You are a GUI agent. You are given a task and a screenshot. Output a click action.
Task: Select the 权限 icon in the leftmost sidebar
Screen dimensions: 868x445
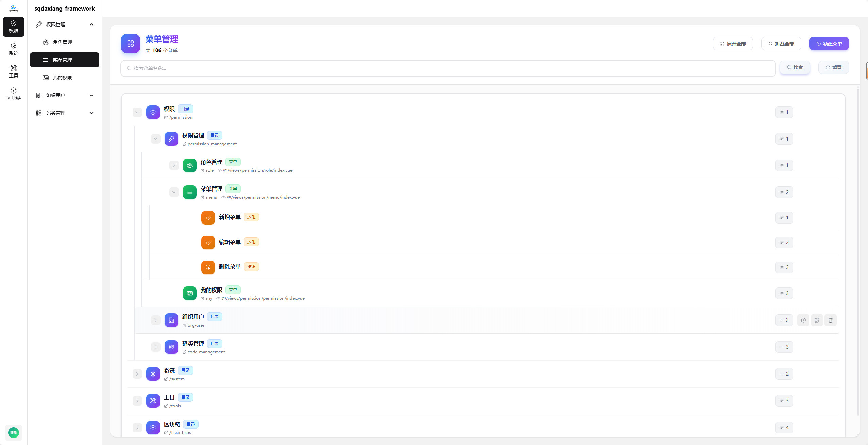(x=14, y=27)
